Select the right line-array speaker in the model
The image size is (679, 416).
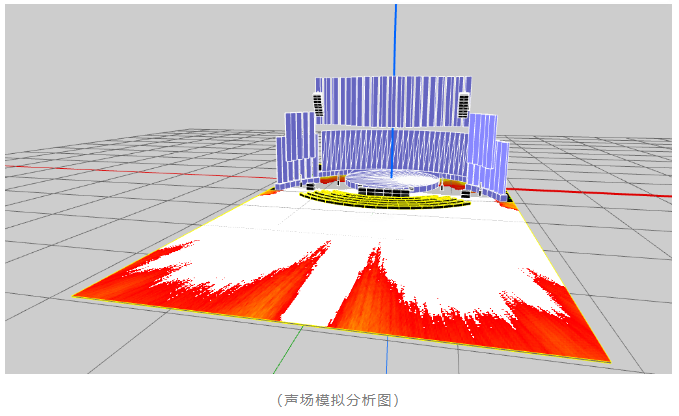coord(463,105)
